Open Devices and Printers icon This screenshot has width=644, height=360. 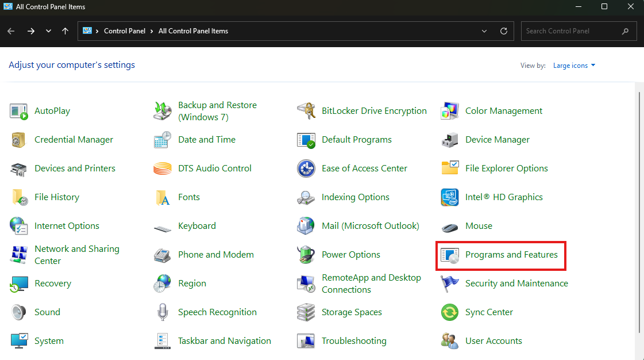18,168
